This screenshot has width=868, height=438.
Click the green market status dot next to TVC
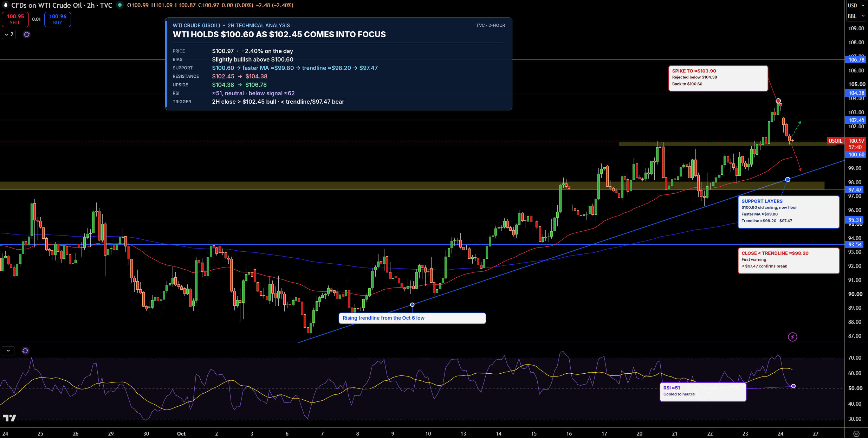pos(120,5)
